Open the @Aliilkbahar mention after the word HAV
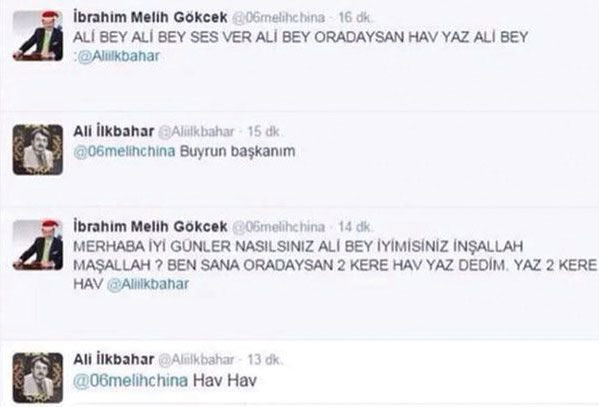The width and height of the screenshot is (604, 409). pos(148,284)
